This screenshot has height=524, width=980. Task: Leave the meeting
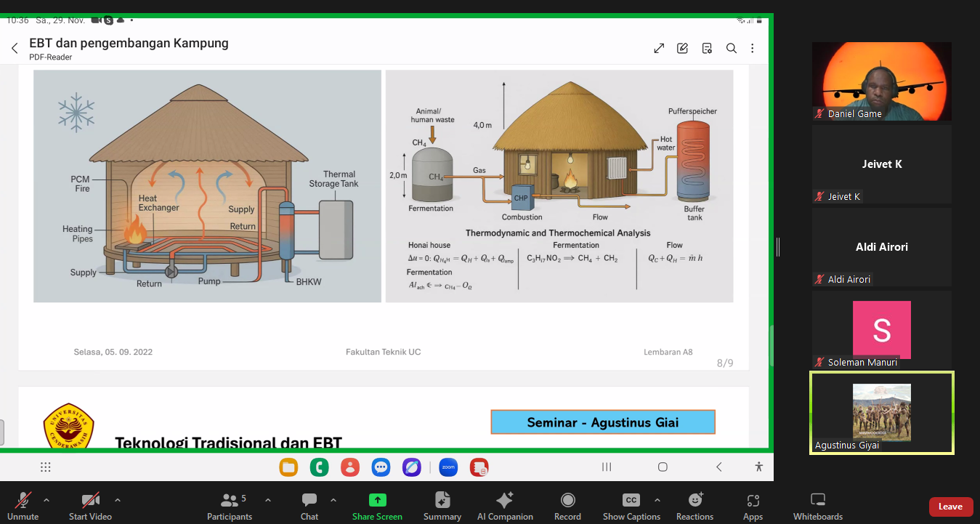pyautogui.click(x=950, y=507)
